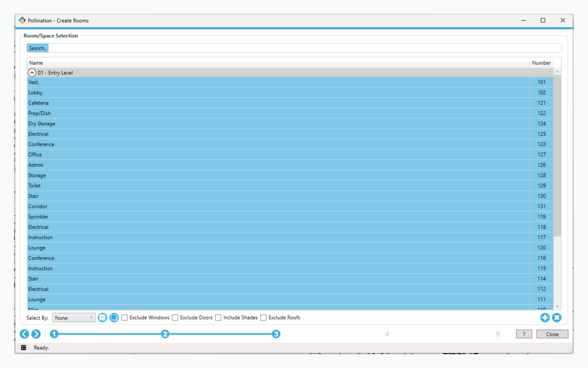
Task: Click into the room Search field
Action: [x=305, y=48]
